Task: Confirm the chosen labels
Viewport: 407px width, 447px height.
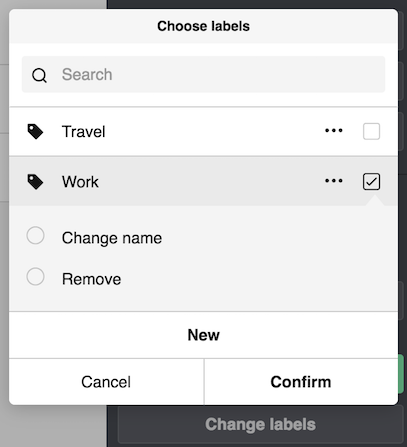Action: point(301,382)
